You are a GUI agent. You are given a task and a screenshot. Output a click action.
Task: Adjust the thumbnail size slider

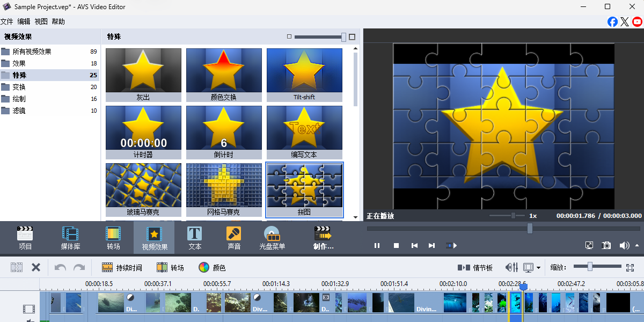point(343,37)
